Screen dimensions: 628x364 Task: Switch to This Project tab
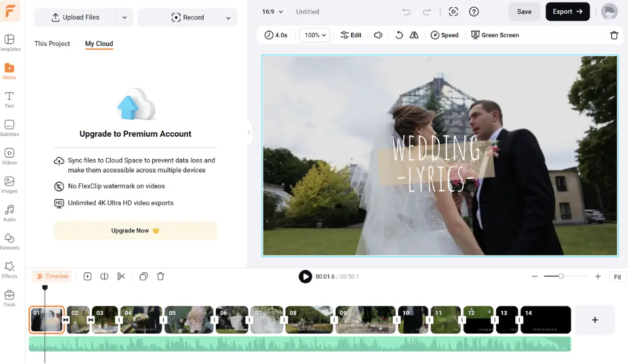pos(52,44)
